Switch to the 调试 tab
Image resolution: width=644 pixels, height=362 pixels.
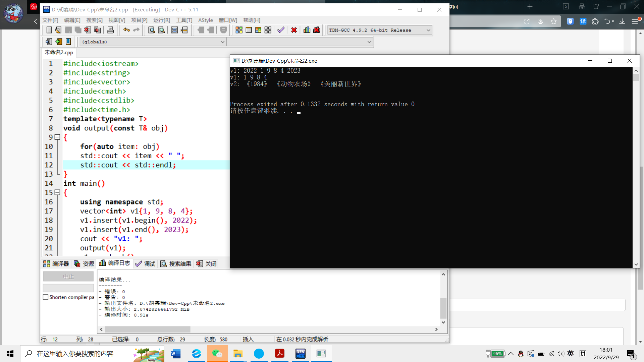pos(145,264)
